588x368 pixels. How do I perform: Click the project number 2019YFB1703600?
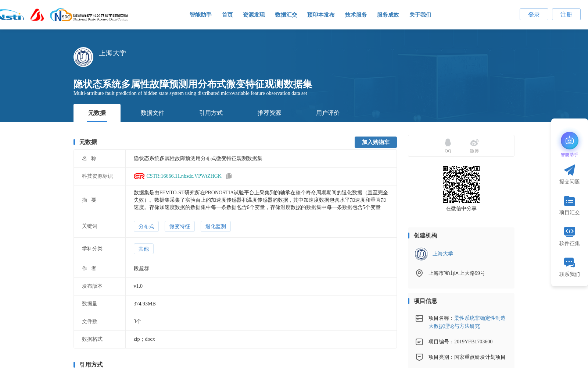click(473, 342)
